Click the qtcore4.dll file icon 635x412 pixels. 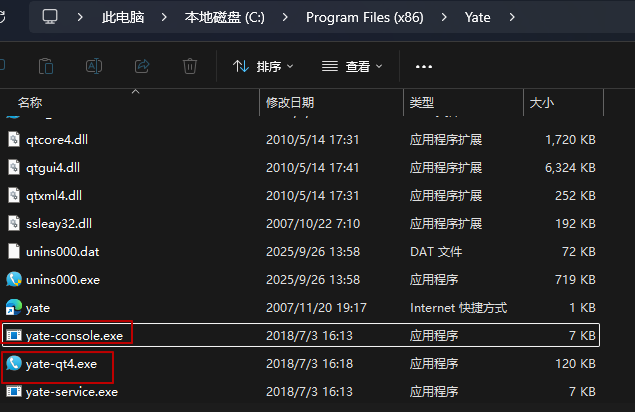point(14,139)
